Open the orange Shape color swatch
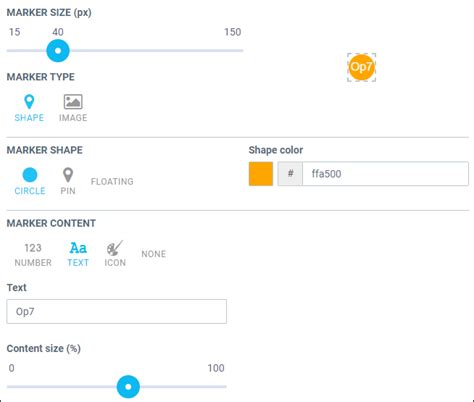The width and height of the screenshot is (474, 402). [x=261, y=174]
